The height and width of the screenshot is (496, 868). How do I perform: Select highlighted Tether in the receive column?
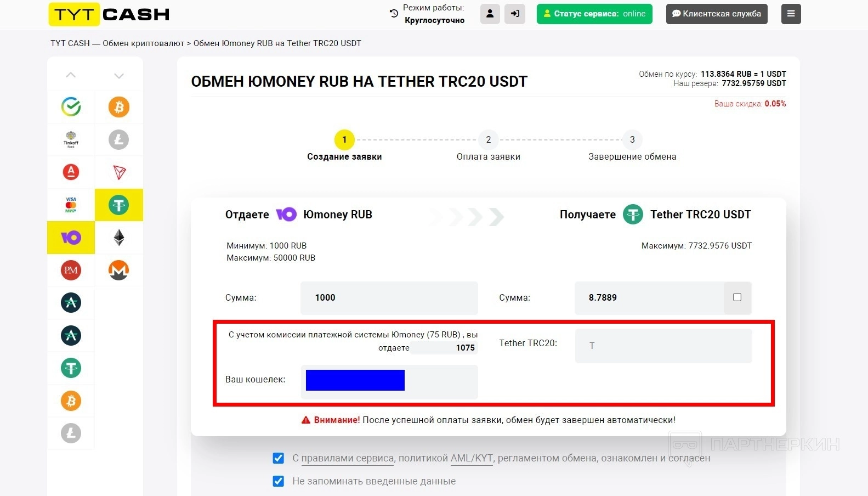tap(119, 205)
